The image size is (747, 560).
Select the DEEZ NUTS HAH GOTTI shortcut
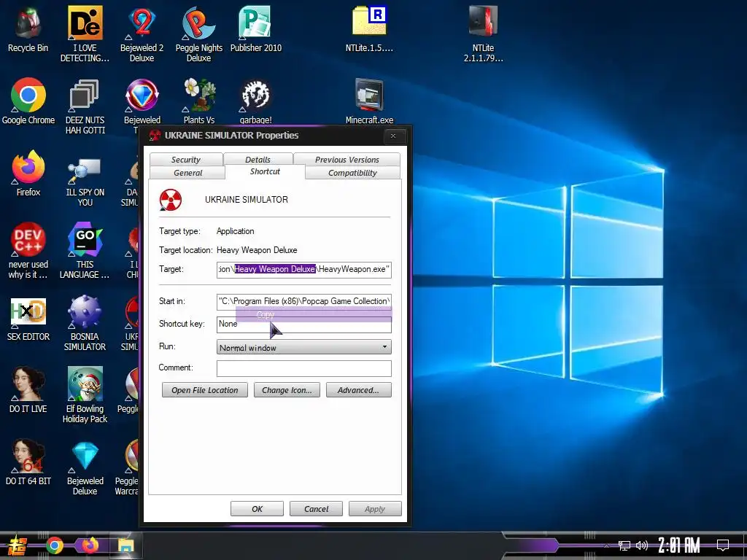click(85, 106)
